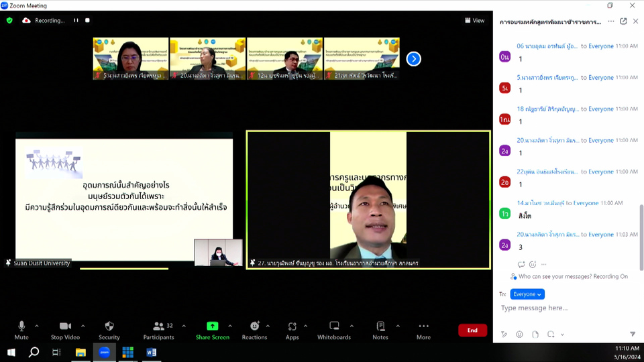Screen dimensions: 644x362
Task: Expand the arrow beside Apps
Action: 306,326
